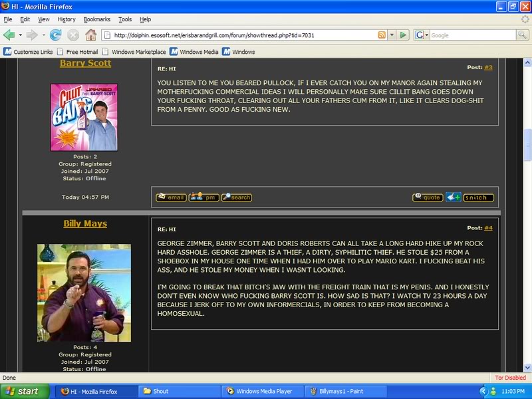Switch to Shout folder in taskbar
This screenshot has width=532, height=399.
tap(178, 391)
